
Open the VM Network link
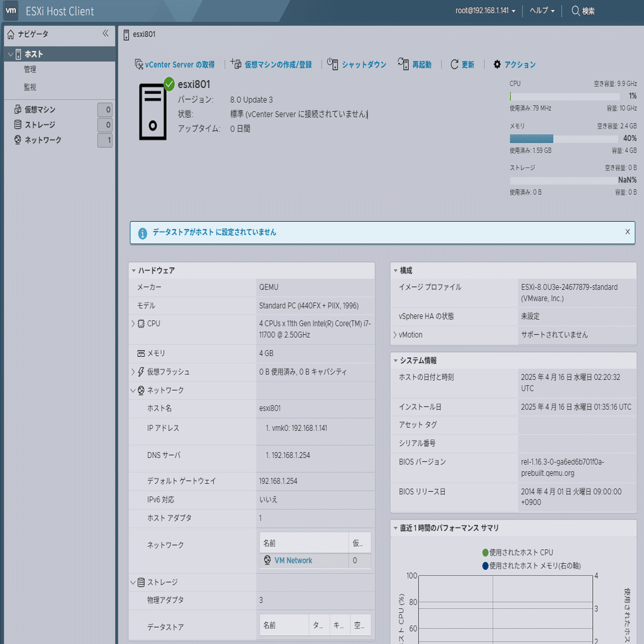(293, 560)
